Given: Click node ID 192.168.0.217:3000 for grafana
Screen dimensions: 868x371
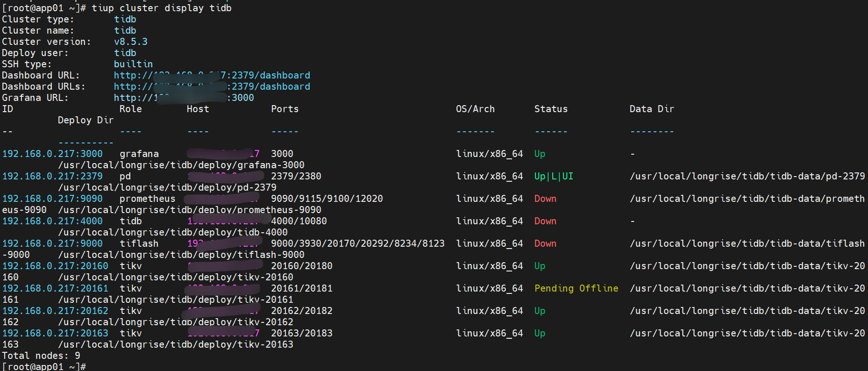Looking at the screenshot, I should point(52,154).
